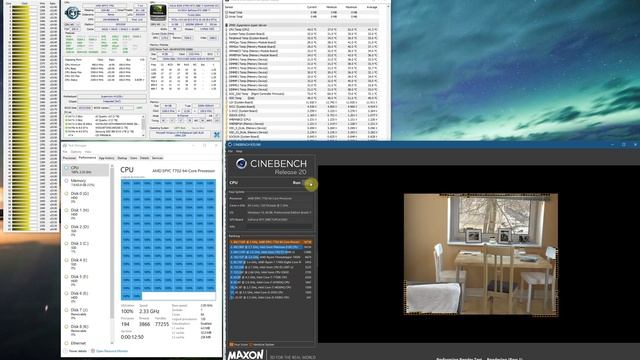Switch to the Startup tab in Task Manager
This screenshot has width=640, height=360.
pyautogui.click(x=122, y=158)
